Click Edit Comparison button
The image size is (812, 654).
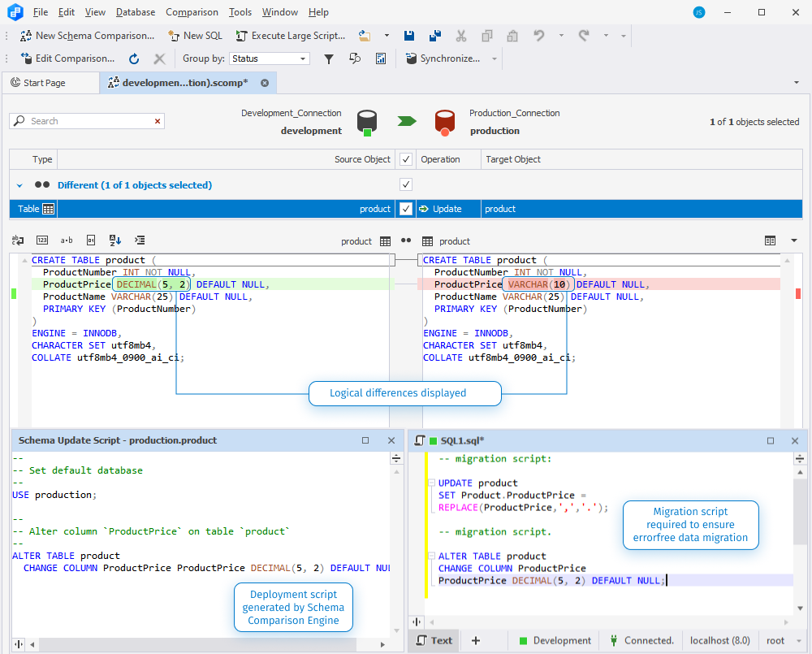coord(67,58)
